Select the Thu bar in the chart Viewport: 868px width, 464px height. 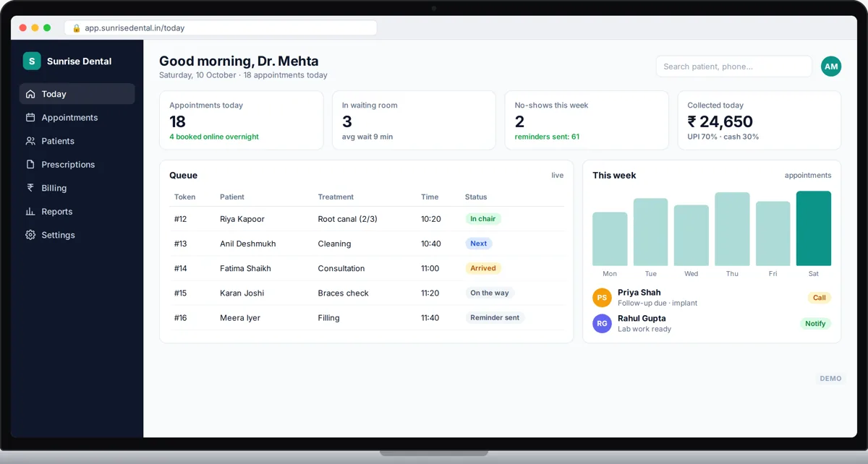732,229
